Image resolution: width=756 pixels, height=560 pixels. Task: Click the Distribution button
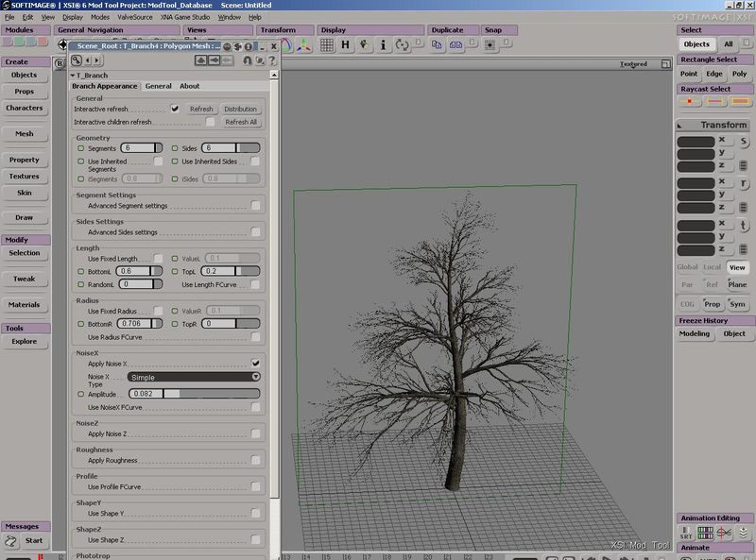tap(240, 109)
